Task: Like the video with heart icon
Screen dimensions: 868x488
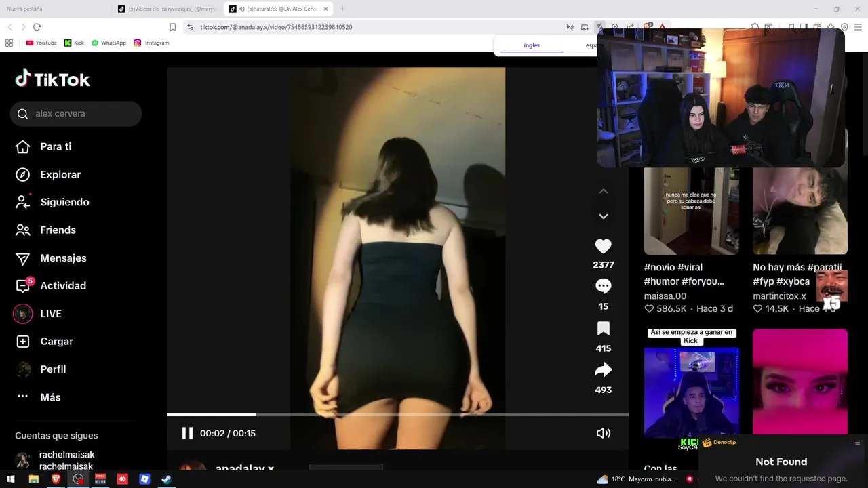Action: [603, 246]
